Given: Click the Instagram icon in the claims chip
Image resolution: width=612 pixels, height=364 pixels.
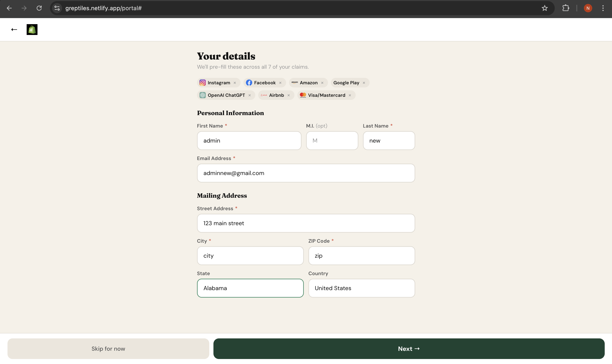Looking at the screenshot, I should pos(202,83).
